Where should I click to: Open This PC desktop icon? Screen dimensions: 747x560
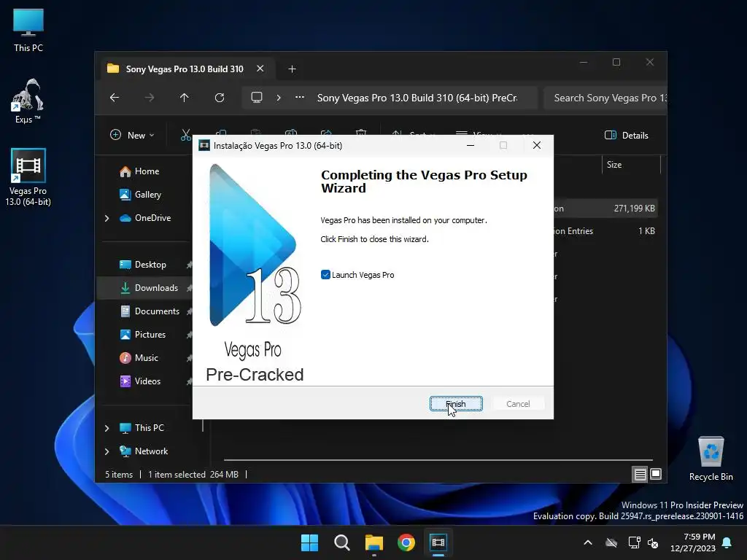tap(28, 30)
